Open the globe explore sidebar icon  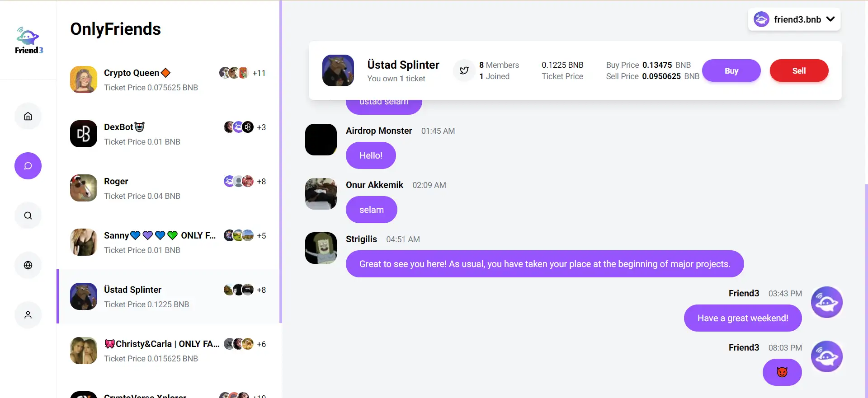28,265
